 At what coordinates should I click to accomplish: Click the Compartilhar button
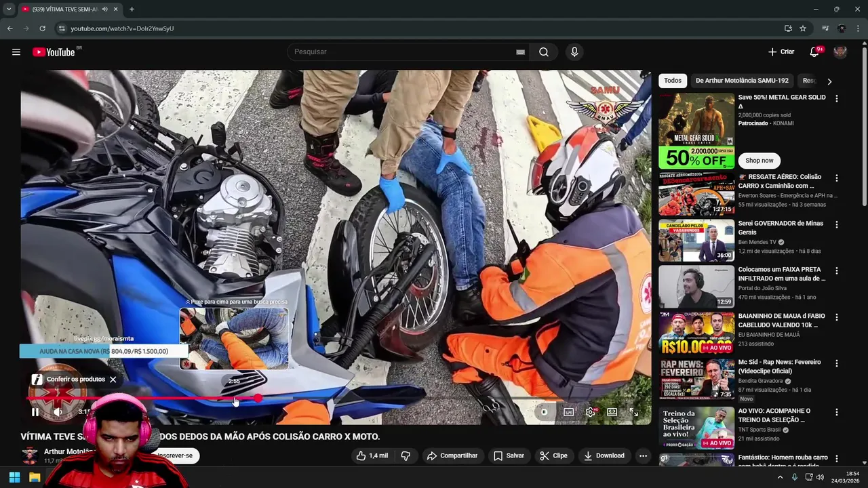click(452, 455)
